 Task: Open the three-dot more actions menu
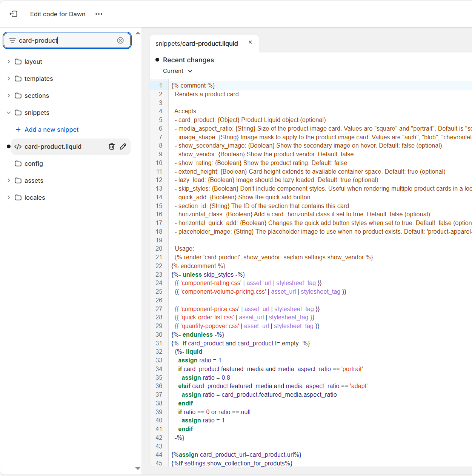coord(99,14)
